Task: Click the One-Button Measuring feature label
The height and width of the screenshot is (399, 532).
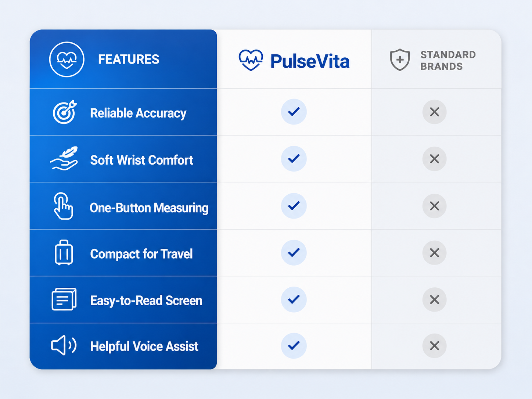Action: pyautogui.click(x=149, y=208)
